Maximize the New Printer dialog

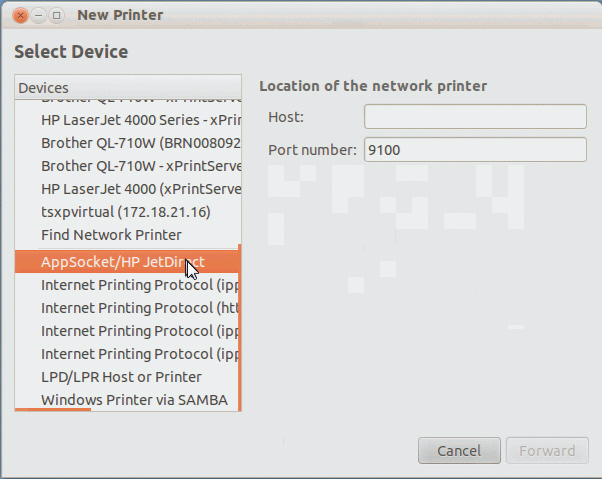56,15
